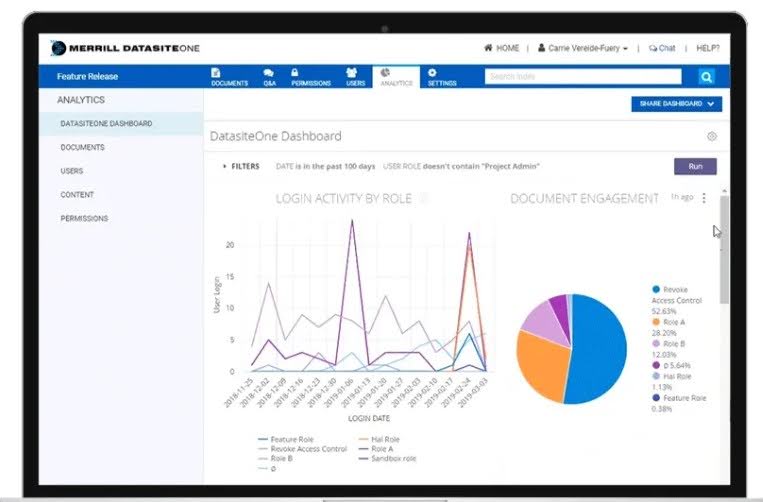Select DatasiteOne Dashboard in sidebar

121,124
